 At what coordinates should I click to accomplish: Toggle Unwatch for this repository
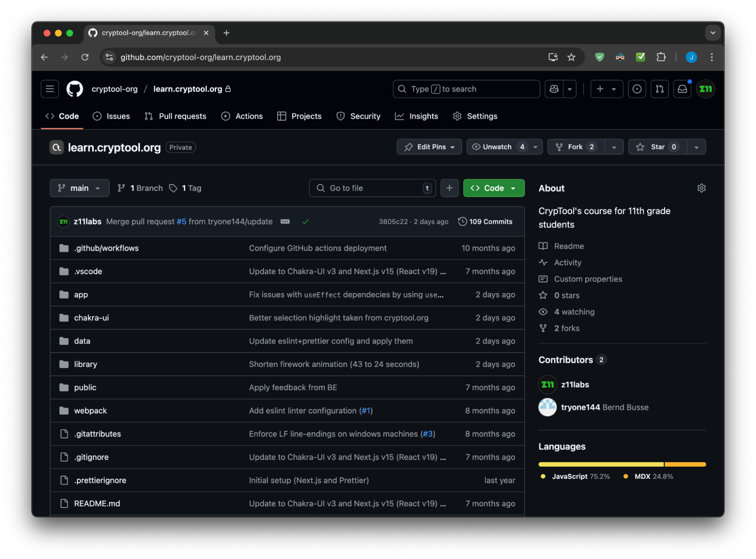498,147
